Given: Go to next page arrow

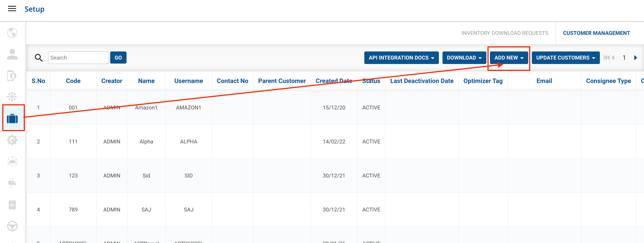Looking at the screenshot, I should click(x=635, y=58).
